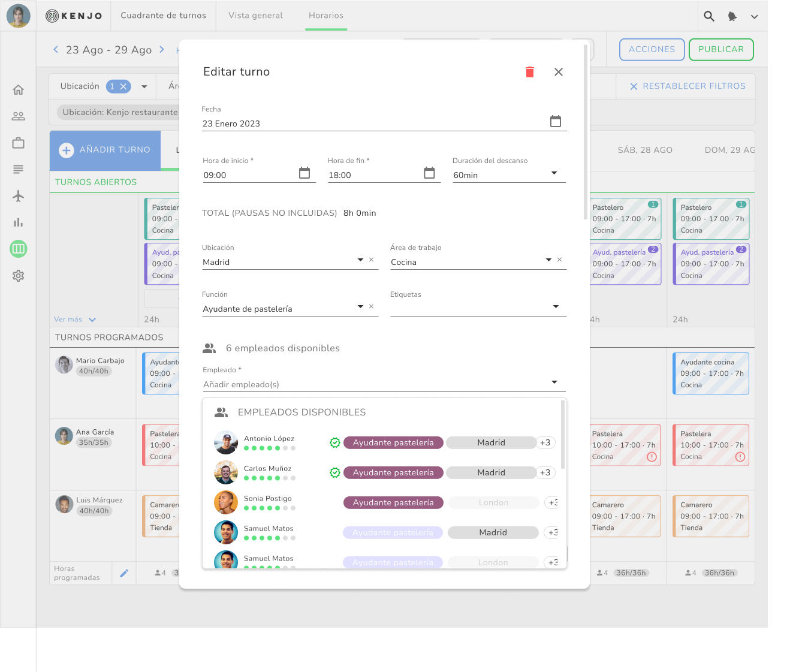Viewport: 793px width, 672px height.
Task: Select Antonio López from available employees
Action: pos(385,442)
